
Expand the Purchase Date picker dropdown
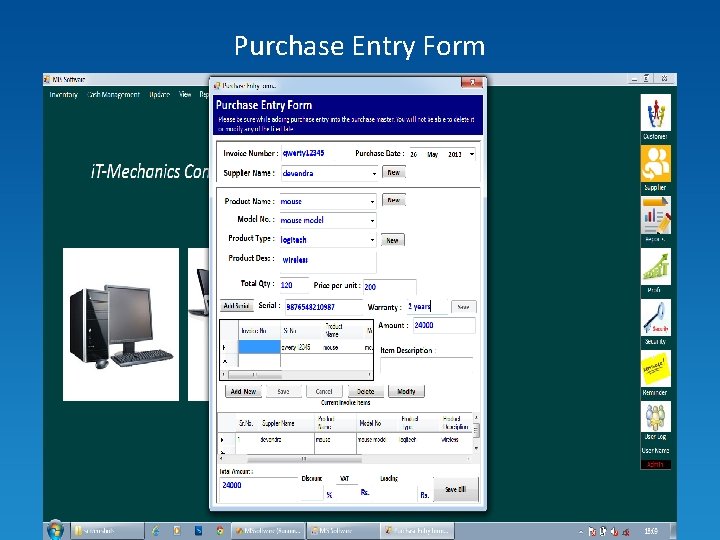[x=472, y=154]
